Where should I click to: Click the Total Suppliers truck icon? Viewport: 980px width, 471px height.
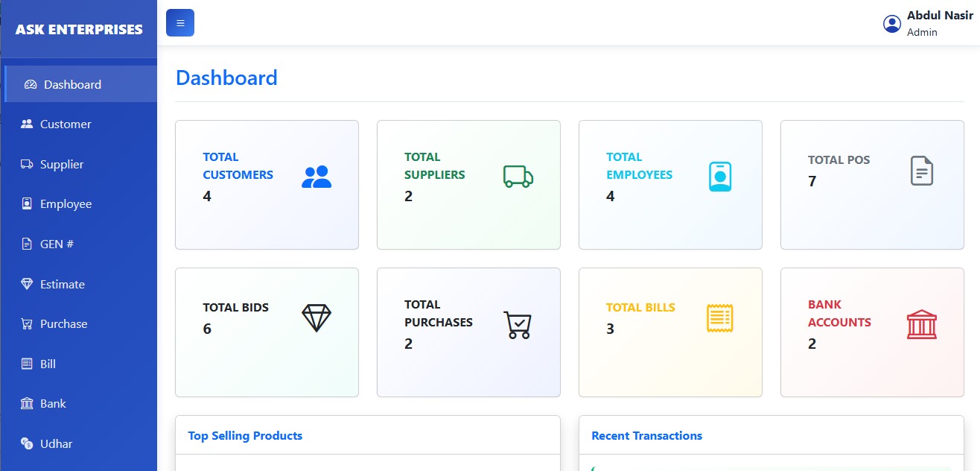point(518,177)
